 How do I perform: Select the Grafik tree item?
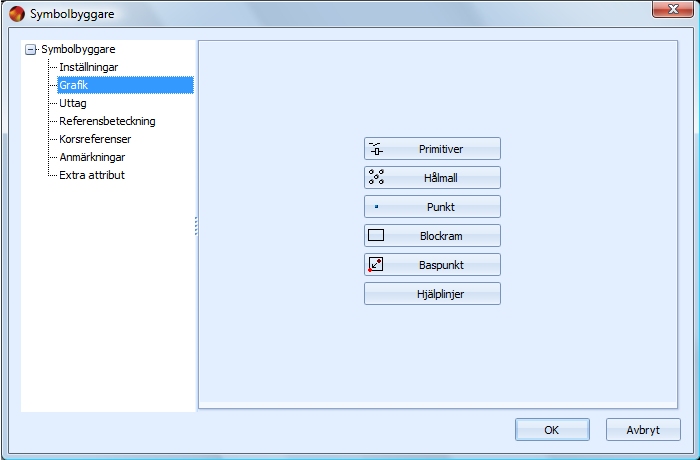pos(125,85)
